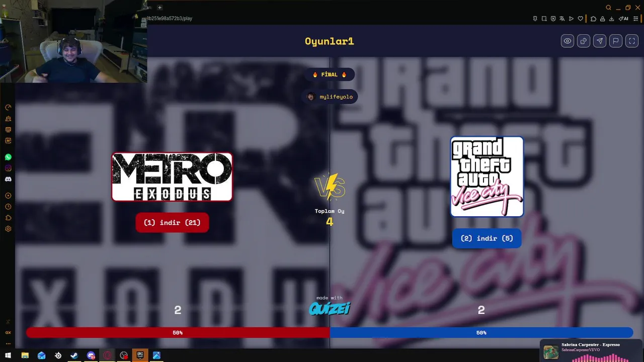Click the translate page icon
The height and width of the screenshot is (362, 644).
coord(562,19)
